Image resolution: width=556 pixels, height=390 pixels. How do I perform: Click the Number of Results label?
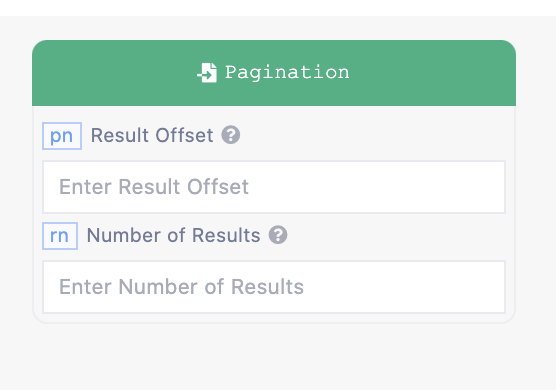pyautogui.click(x=174, y=235)
